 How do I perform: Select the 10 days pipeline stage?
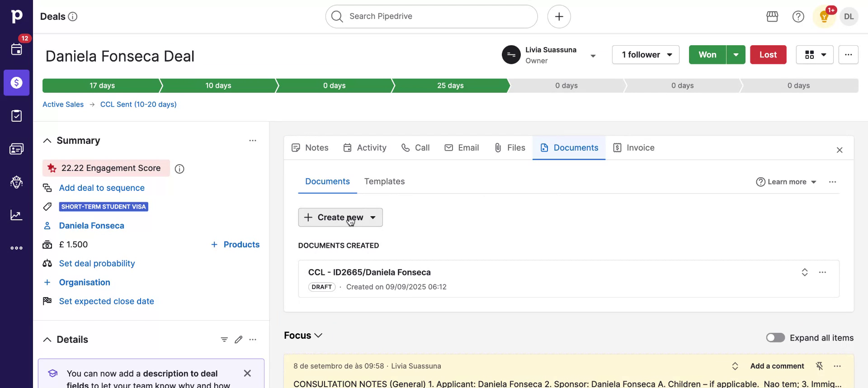218,85
